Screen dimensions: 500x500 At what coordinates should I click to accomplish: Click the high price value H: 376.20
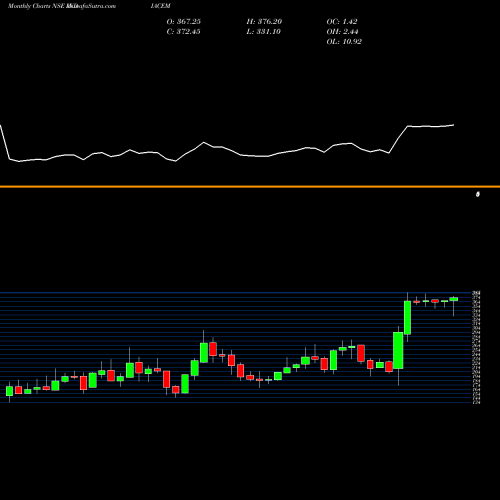point(264,22)
